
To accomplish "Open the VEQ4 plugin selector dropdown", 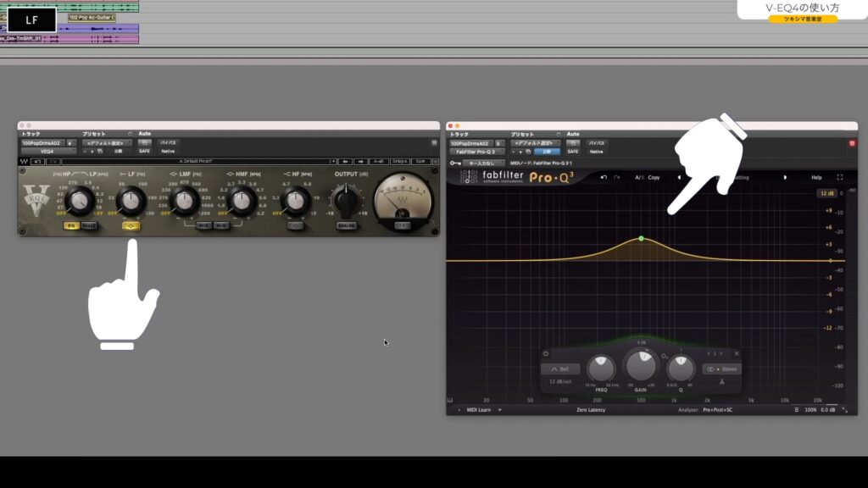I will click(48, 151).
